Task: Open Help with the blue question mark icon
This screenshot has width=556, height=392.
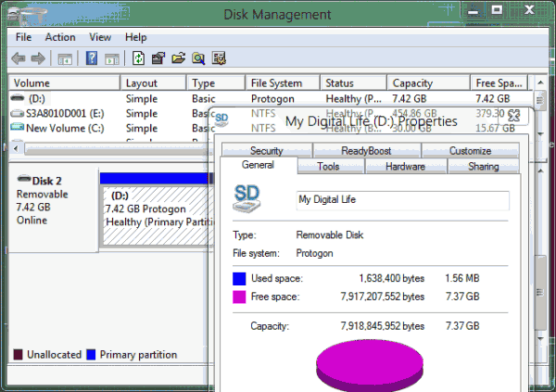Action: point(92,58)
